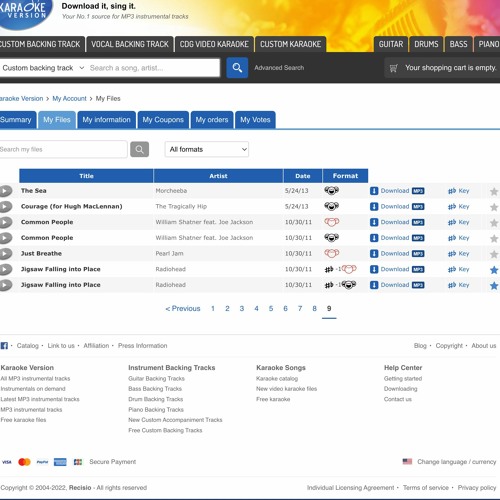
Task: Select the My Files tab
Action: tap(57, 120)
